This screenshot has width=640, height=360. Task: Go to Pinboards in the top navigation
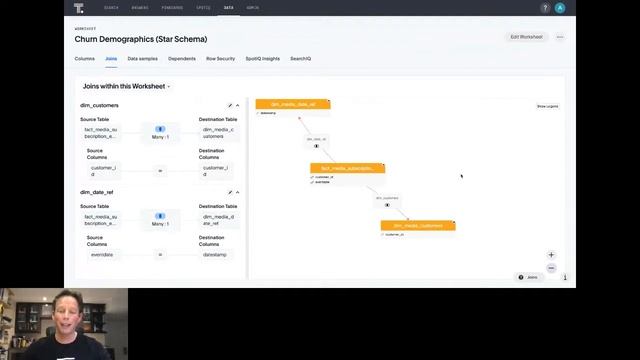[172, 8]
